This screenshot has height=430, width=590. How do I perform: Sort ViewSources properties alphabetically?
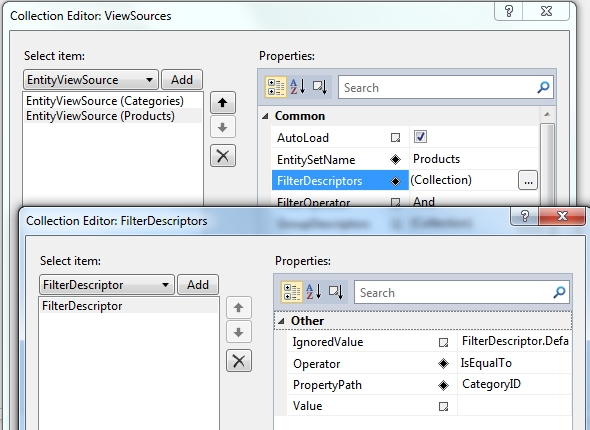pos(298,87)
